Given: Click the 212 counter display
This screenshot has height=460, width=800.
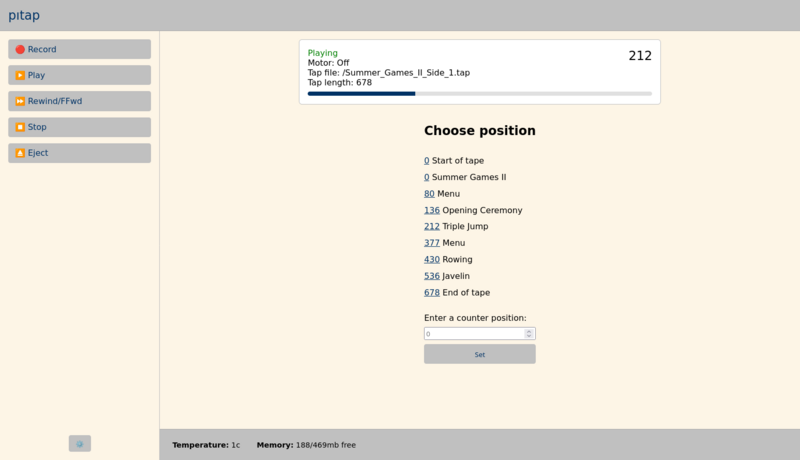Looking at the screenshot, I should pos(640,56).
